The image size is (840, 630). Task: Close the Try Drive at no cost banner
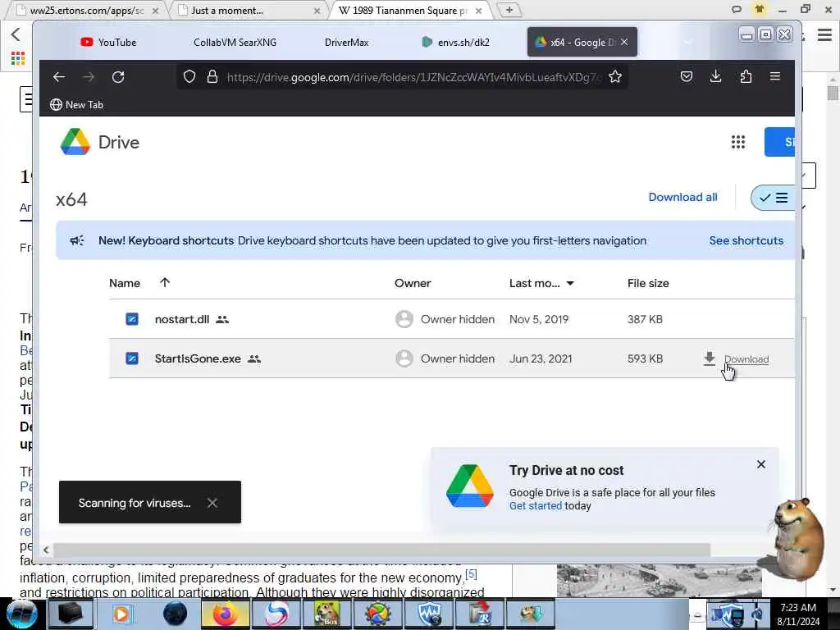tap(760, 464)
